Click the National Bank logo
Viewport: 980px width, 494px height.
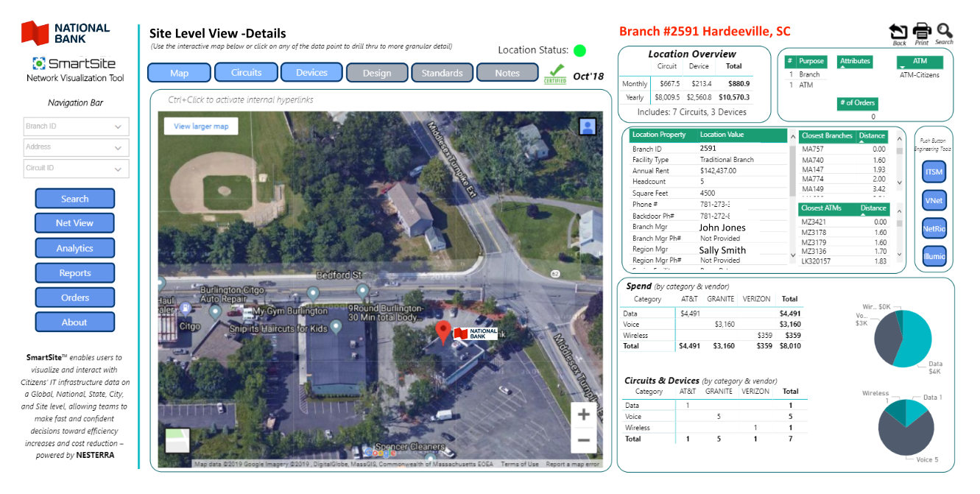[65, 33]
